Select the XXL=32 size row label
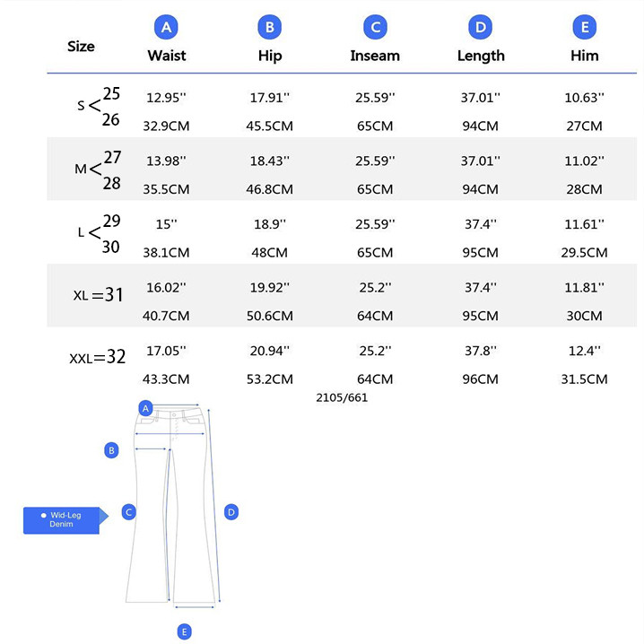644x644 pixels. click(x=98, y=357)
